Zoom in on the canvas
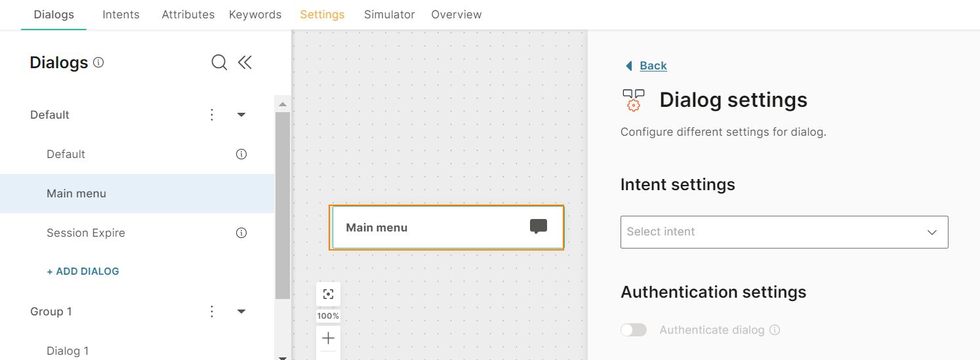Viewport: 980px width, 360px height. click(329, 338)
